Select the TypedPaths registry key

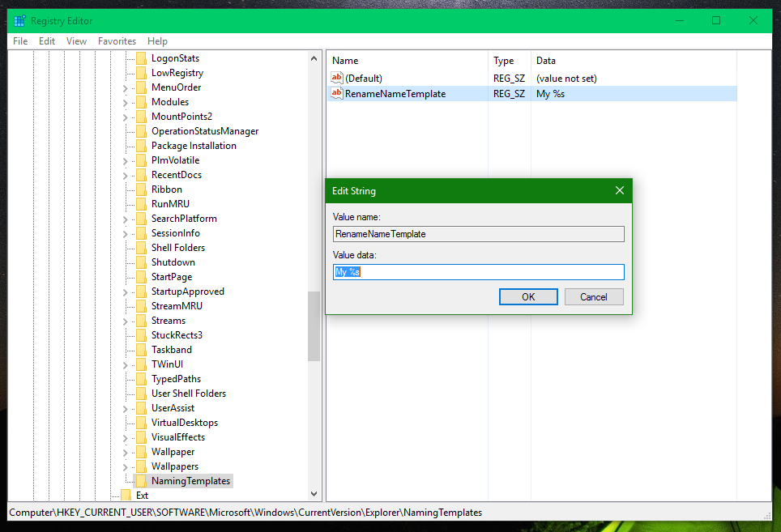(177, 379)
